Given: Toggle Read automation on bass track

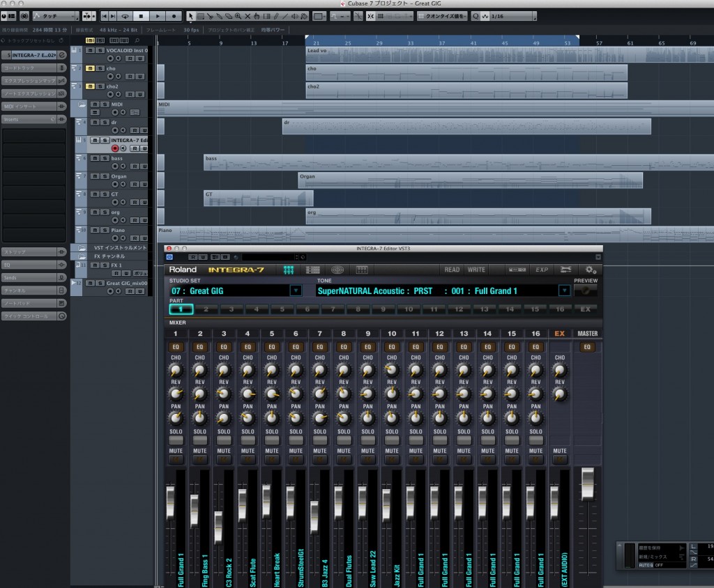Looking at the screenshot, I should tap(135, 166).
